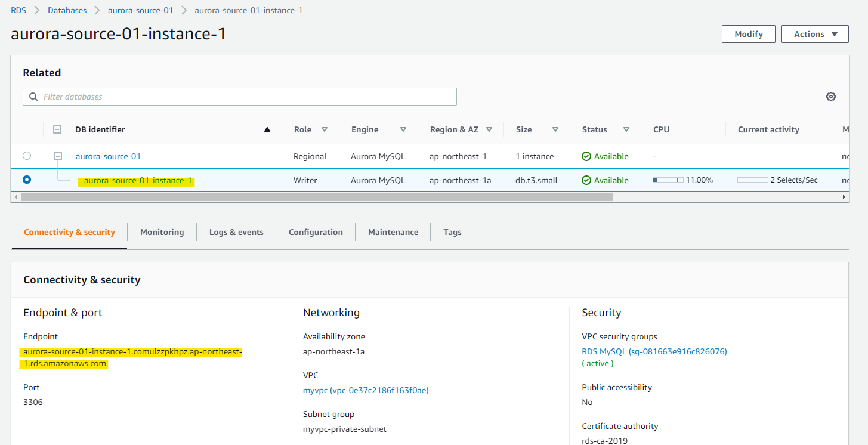868x445 pixels.
Task: Collapse all groups via header box
Action: [57, 129]
